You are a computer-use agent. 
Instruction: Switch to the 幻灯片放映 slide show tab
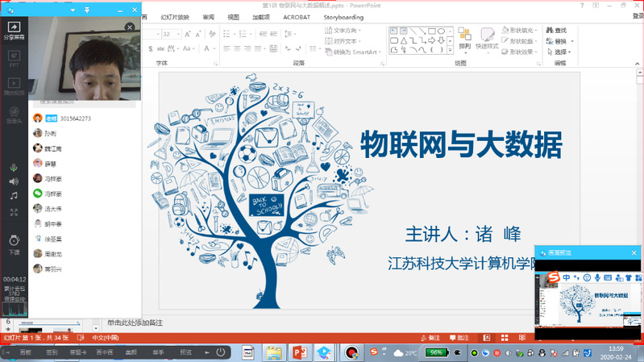click(x=177, y=16)
